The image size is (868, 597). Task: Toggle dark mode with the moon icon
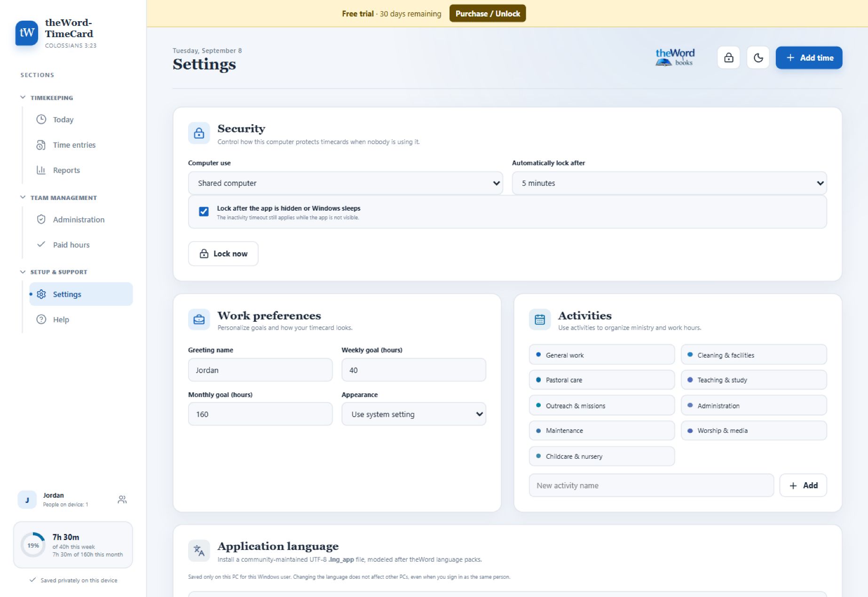click(x=758, y=58)
